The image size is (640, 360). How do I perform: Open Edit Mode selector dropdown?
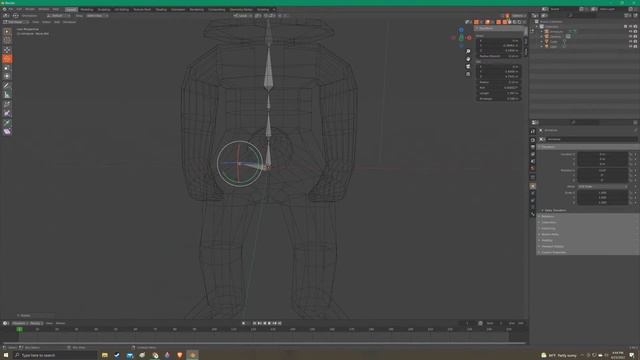click(x=16, y=22)
